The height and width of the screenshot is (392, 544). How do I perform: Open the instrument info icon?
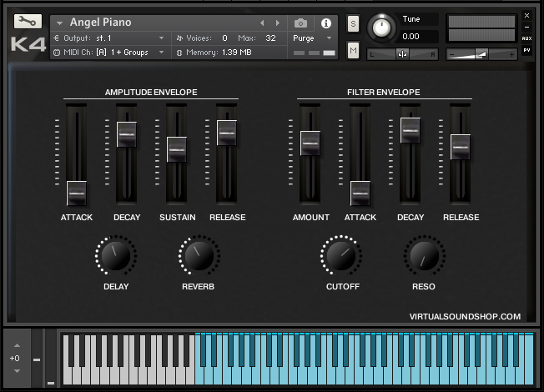click(325, 23)
